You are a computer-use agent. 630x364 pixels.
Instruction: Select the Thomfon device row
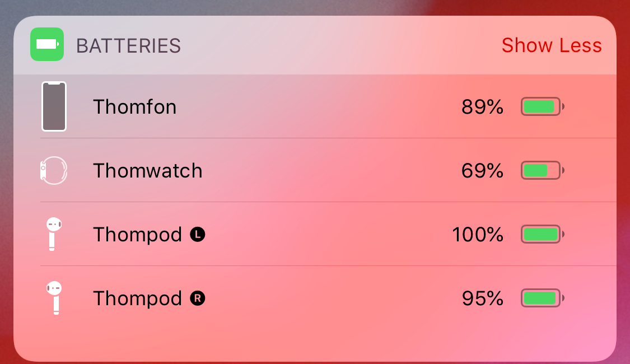coord(314,106)
